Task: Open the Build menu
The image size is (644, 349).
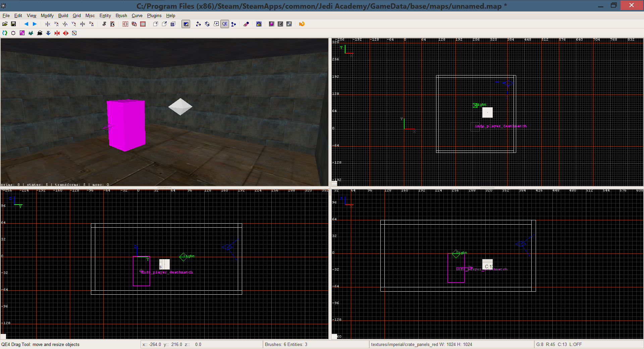Action: 63,15
